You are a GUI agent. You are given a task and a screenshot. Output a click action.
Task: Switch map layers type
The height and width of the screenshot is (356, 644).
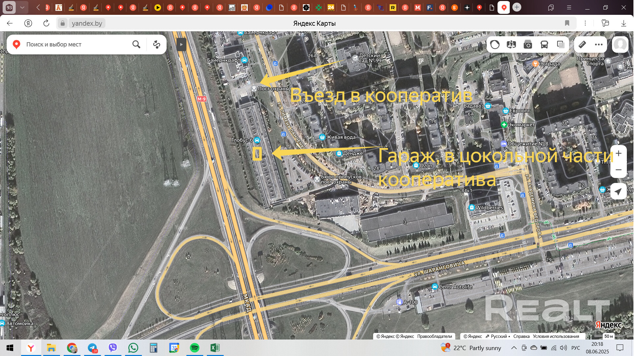point(561,44)
